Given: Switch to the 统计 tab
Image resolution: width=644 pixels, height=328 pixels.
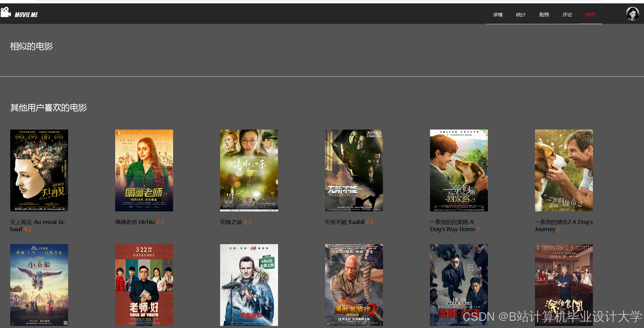Looking at the screenshot, I should pyautogui.click(x=521, y=15).
